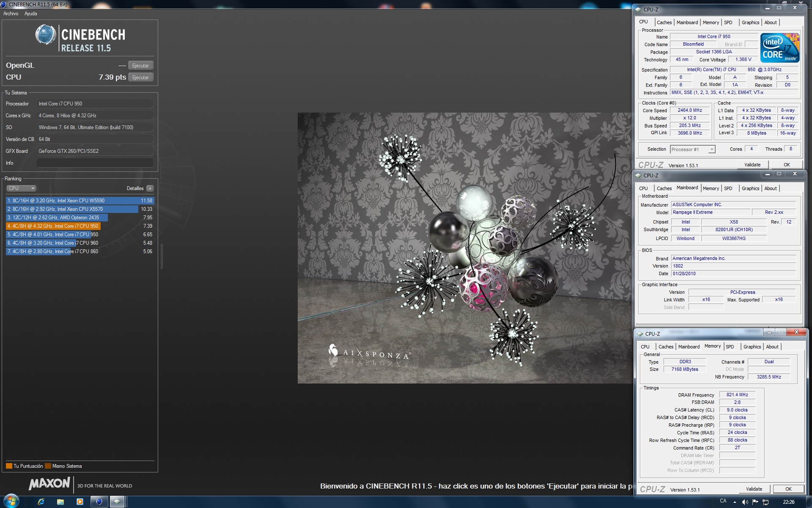Open Mainboard tab in CPU-Z processor window
The height and width of the screenshot is (508, 812).
pos(687,22)
